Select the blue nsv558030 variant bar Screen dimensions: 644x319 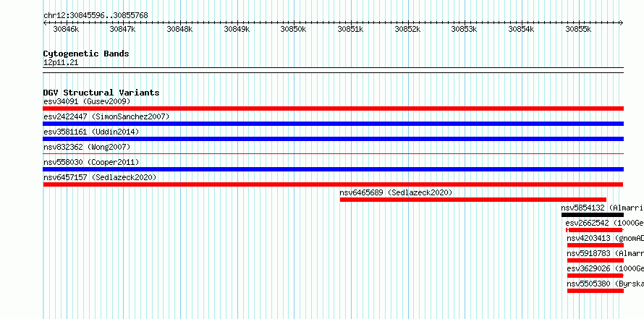coord(334,169)
